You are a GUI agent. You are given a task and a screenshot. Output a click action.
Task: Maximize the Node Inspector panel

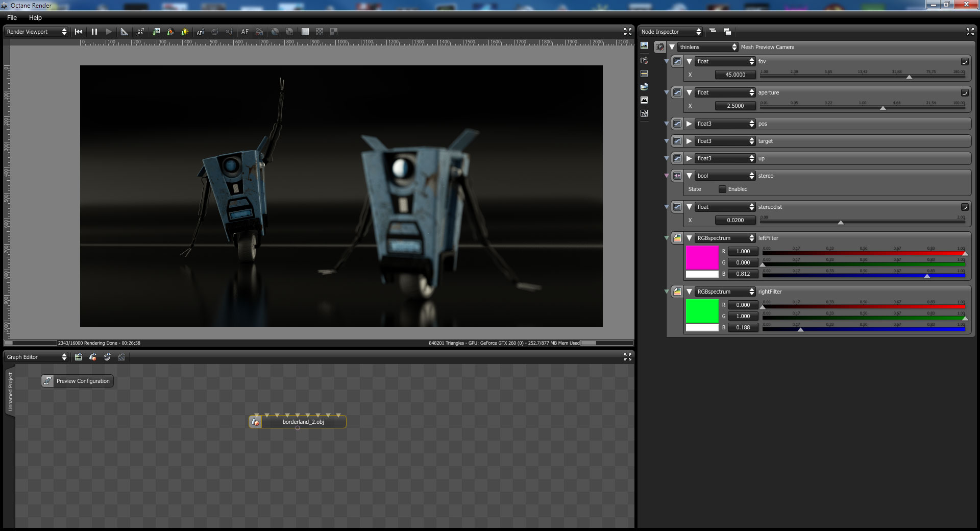coord(970,32)
